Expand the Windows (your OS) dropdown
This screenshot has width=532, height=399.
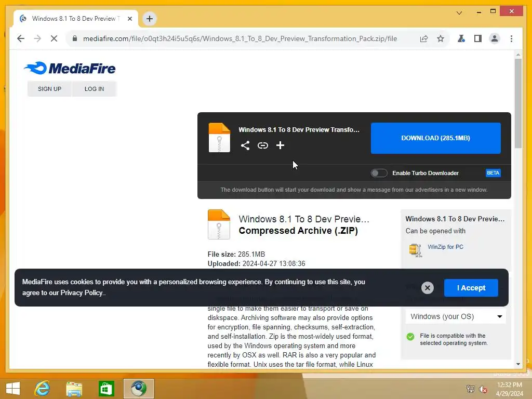click(456, 316)
